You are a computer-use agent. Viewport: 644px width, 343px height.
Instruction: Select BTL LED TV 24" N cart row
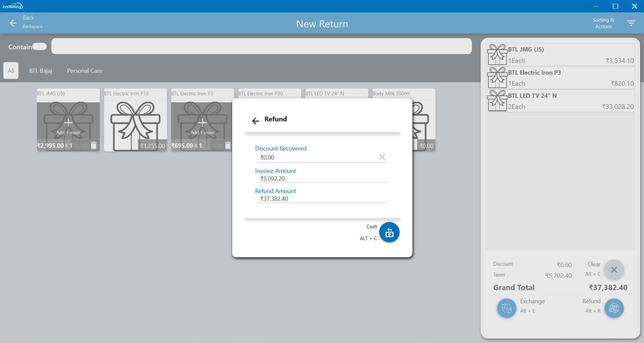coord(560,101)
